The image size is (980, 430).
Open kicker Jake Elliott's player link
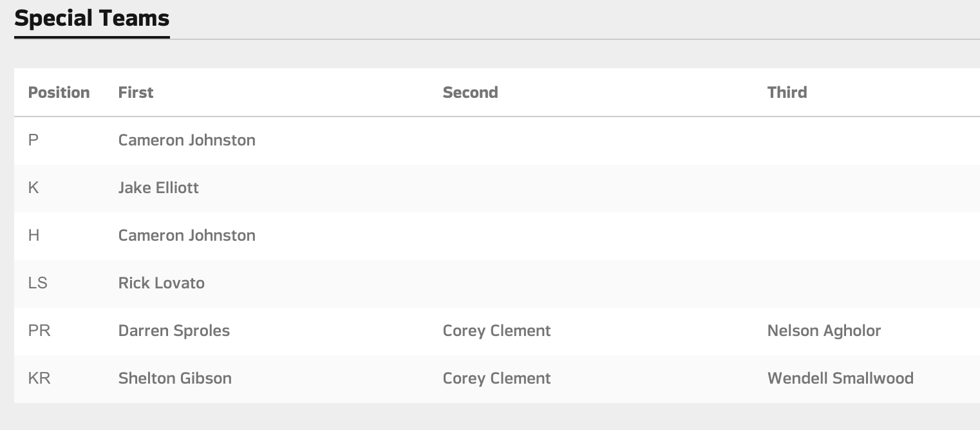(x=158, y=188)
